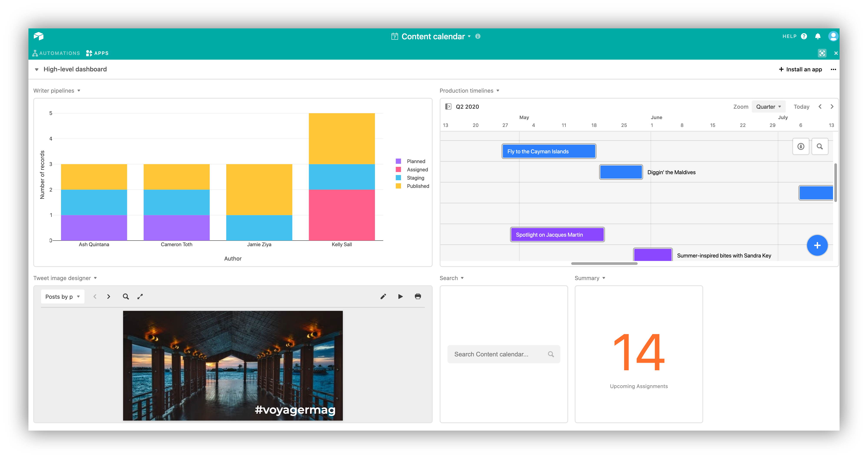This screenshot has width=868, height=459.
Task: Toggle the Assigned legend swatch
Action: tap(398, 169)
